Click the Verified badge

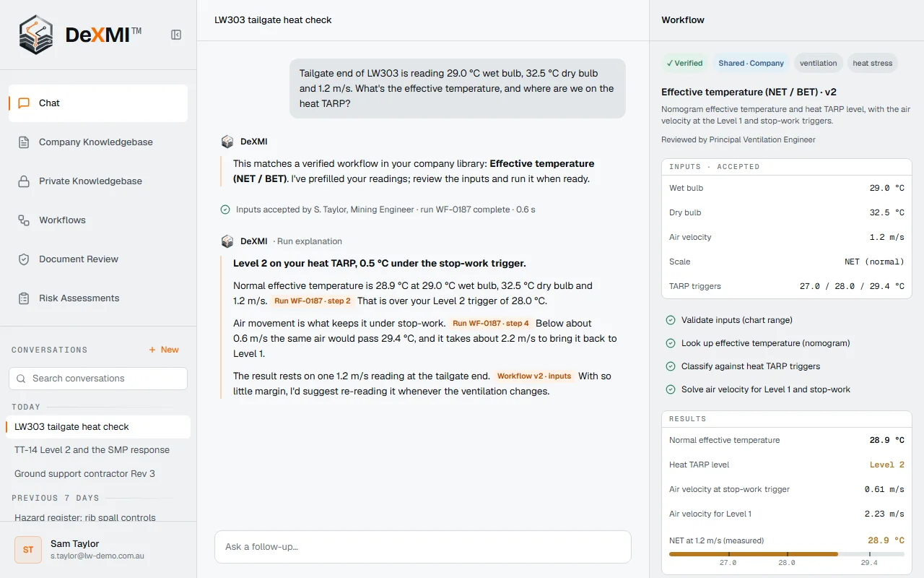(x=684, y=64)
